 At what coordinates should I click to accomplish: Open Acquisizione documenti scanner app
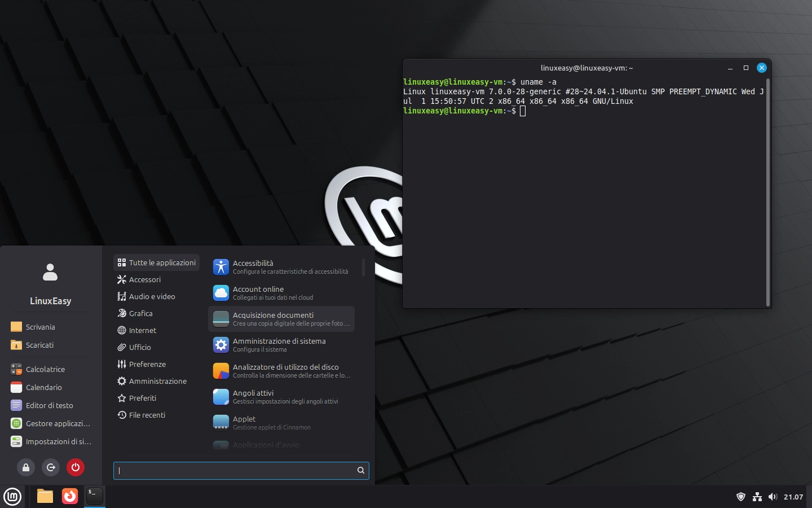[281, 319]
